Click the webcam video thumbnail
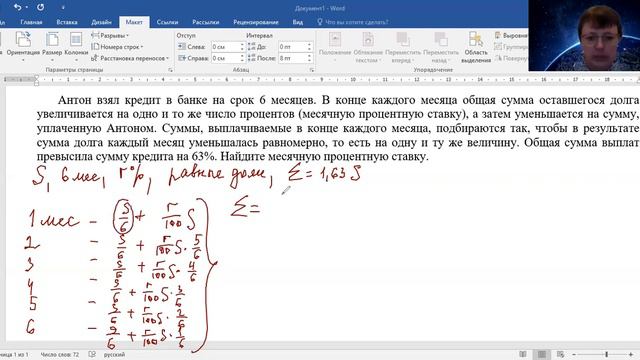 click(584, 36)
